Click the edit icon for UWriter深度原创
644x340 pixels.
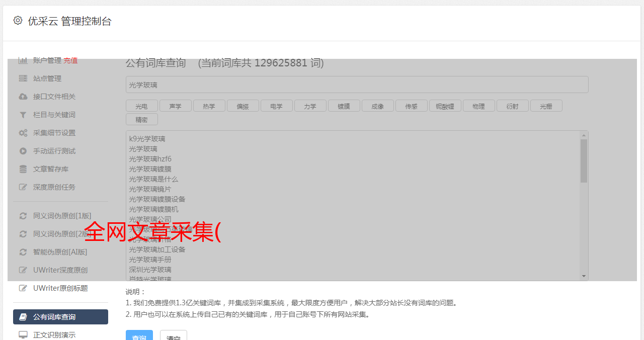[23, 270]
